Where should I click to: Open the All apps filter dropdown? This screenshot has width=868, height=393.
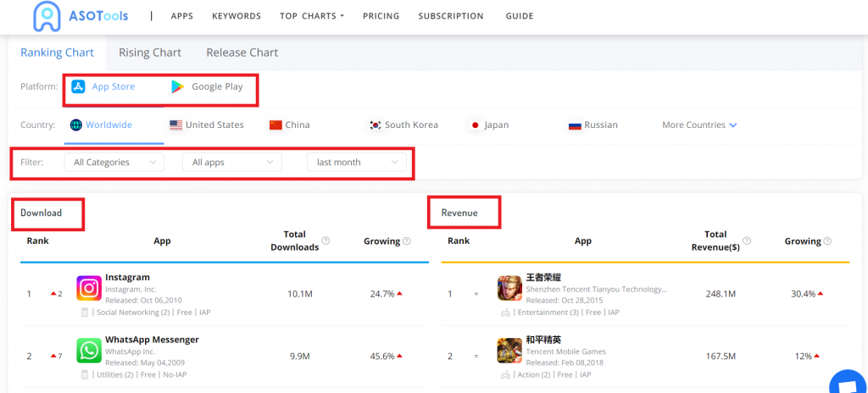click(231, 162)
